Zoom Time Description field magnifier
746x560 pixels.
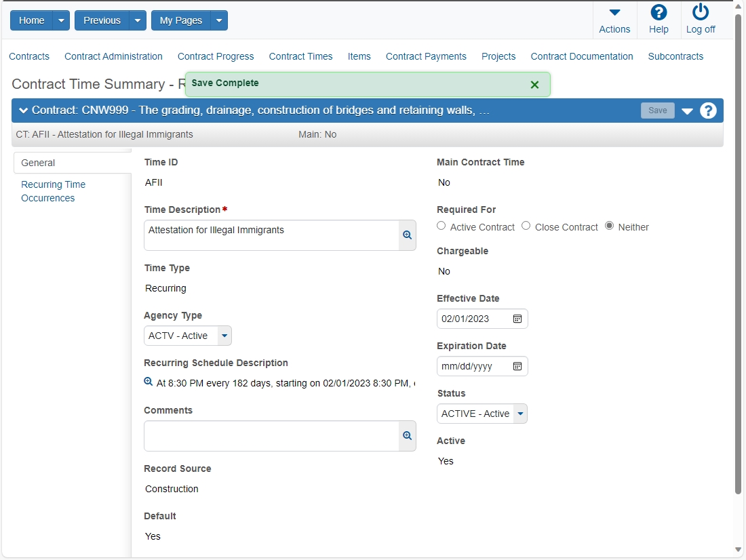coord(408,235)
